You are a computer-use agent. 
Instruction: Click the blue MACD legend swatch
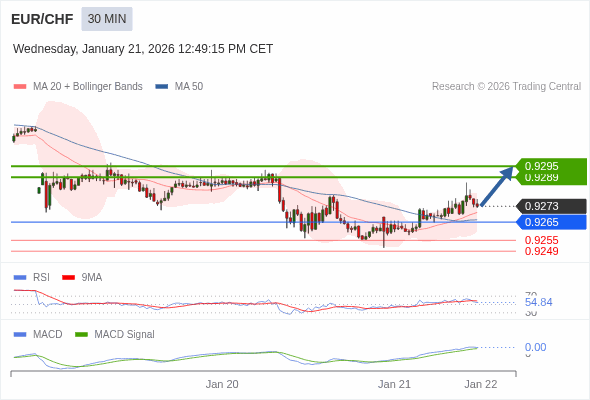click(20, 335)
